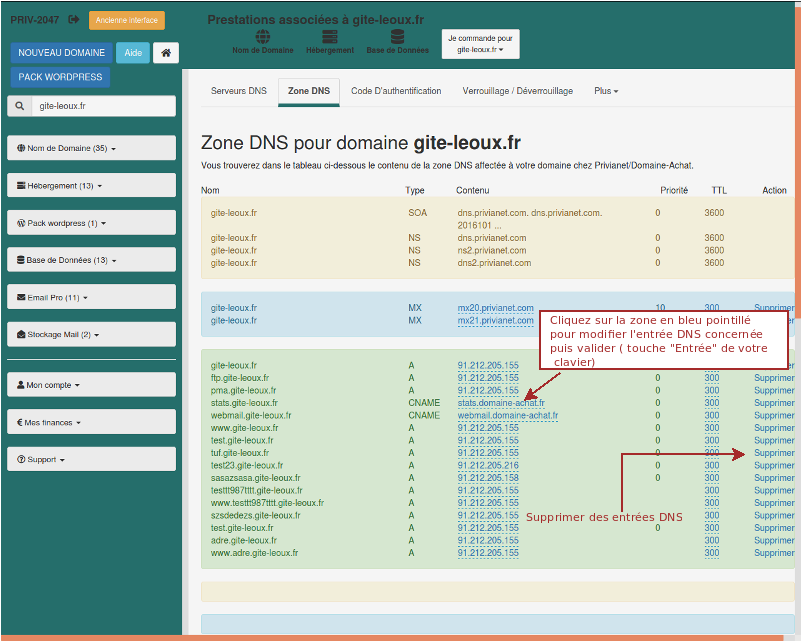Image resolution: width=803 pixels, height=643 pixels.
Task: Edit the 91.212.205.158 address of sasazsasa
Action: click(x=488, y=478)
